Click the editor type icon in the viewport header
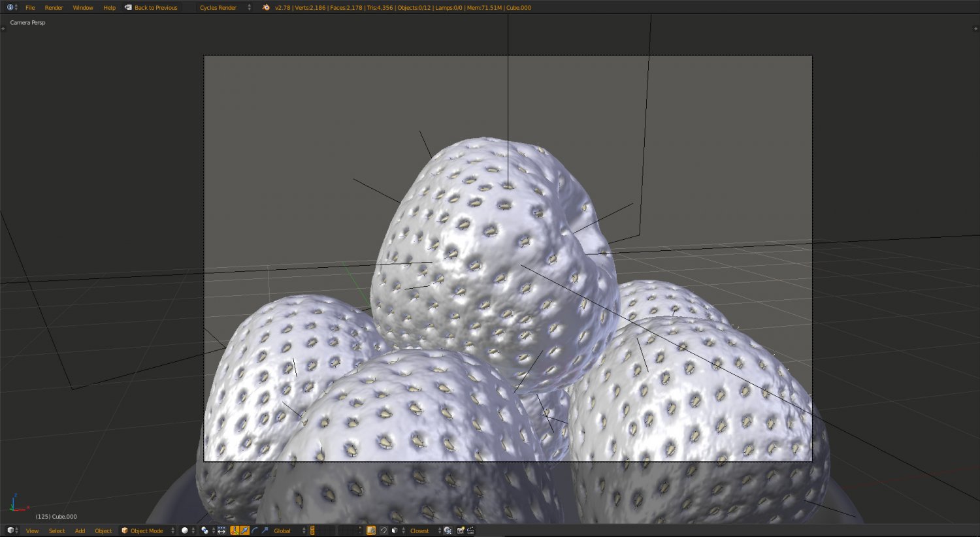 10,530
